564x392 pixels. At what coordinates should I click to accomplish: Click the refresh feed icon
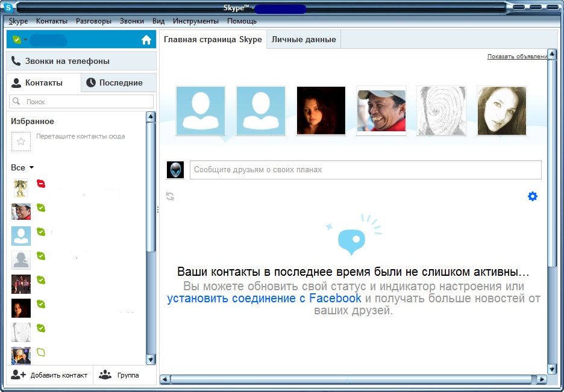coord(170,196)
